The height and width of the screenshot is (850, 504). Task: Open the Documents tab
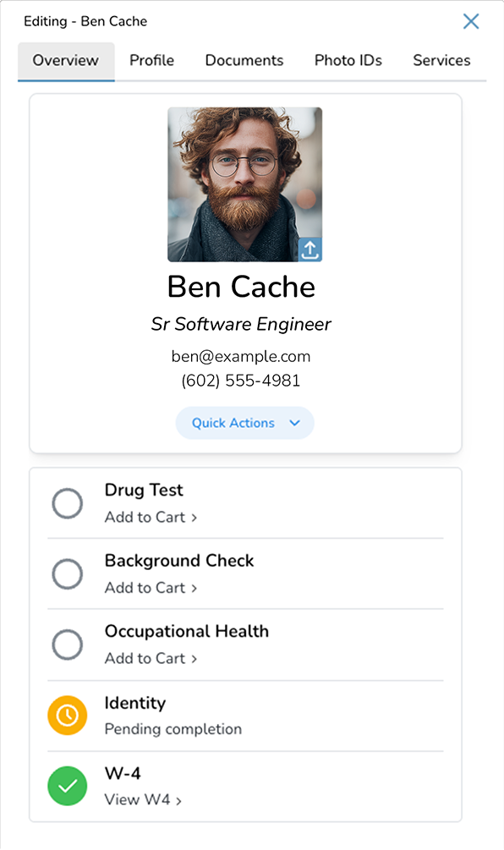pos(244,60)
